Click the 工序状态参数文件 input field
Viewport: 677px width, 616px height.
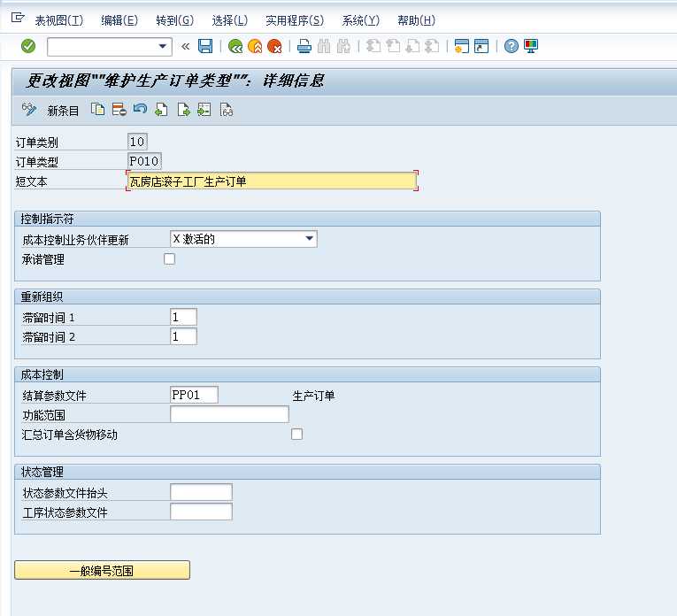201,512
